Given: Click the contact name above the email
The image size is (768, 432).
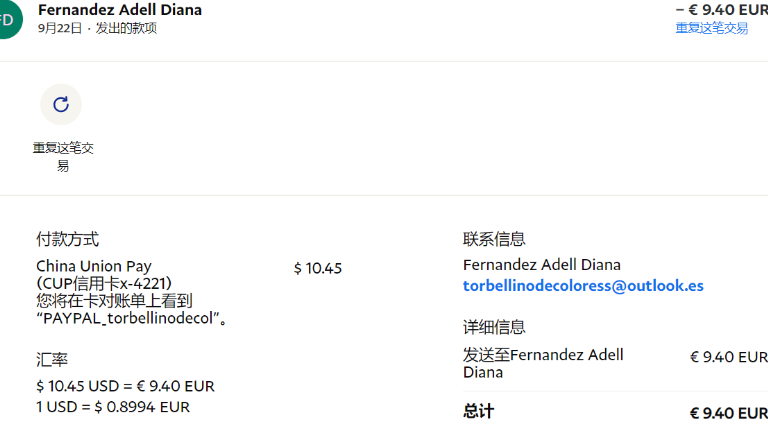Looking at the screenshot, I should [542, 265].
